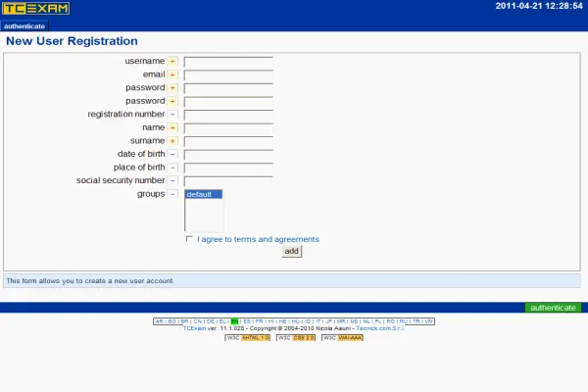The height and width of the screenshot is (392, 588).
Task: Click into the email text field
Action: click(x=227, y=74)
